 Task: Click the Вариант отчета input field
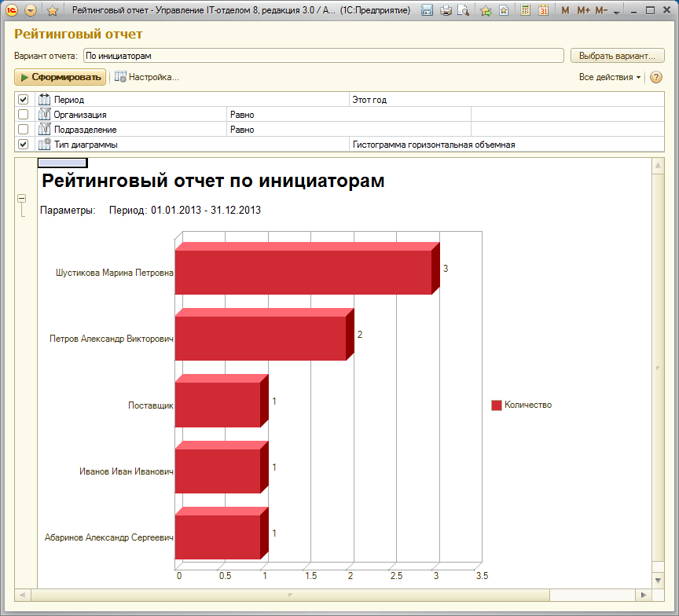click(322, 56)
